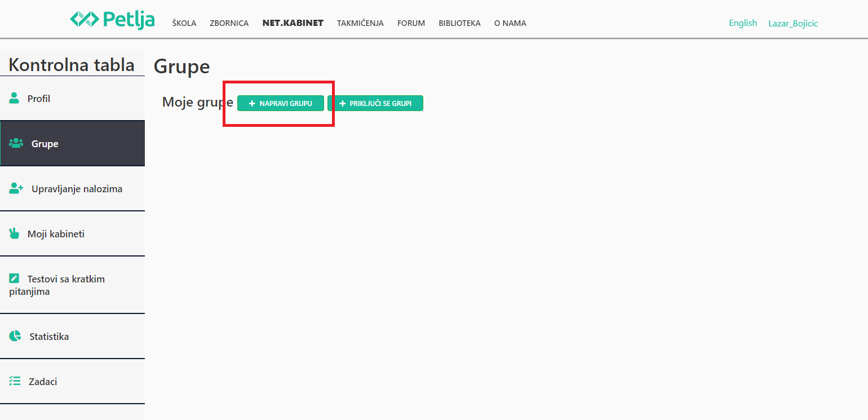Click the Testovi pencil-edit icon
This screenshot has width=868, height=420.
click(x=15, y=278)
